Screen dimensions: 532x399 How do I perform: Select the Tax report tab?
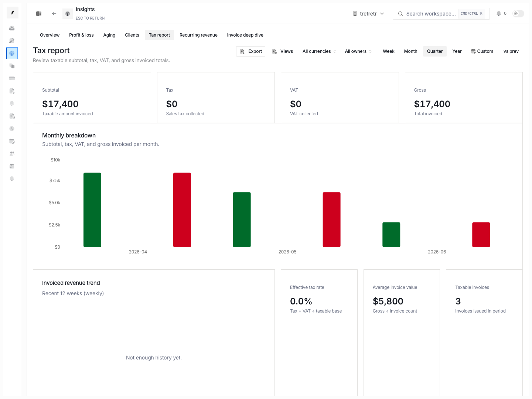pos(159,35)
